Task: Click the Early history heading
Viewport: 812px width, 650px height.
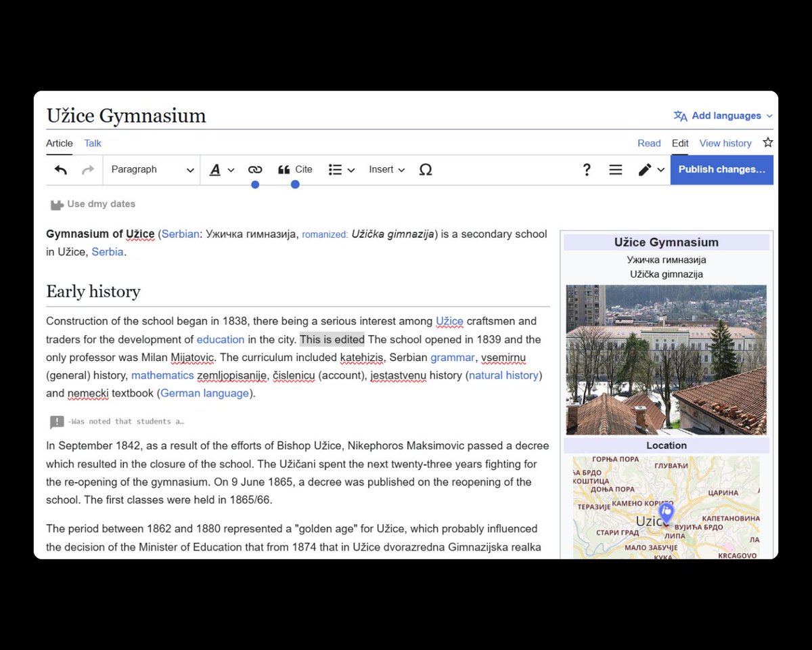Action: coord(93,292)
